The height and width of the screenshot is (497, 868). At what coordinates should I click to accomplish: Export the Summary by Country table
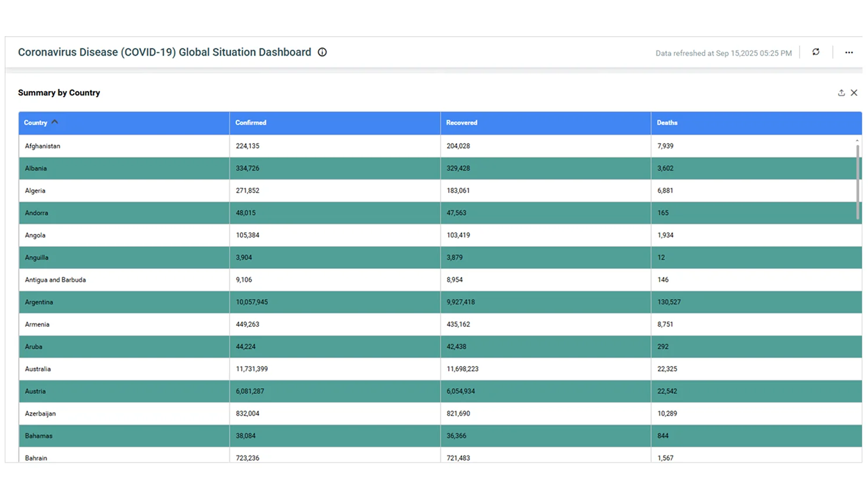click(x=841, y=92)
